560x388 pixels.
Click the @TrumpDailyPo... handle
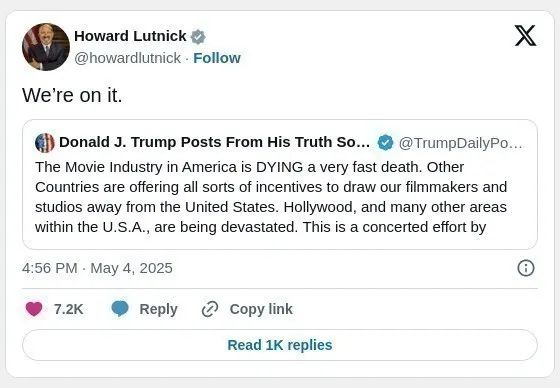click(461, 143)
